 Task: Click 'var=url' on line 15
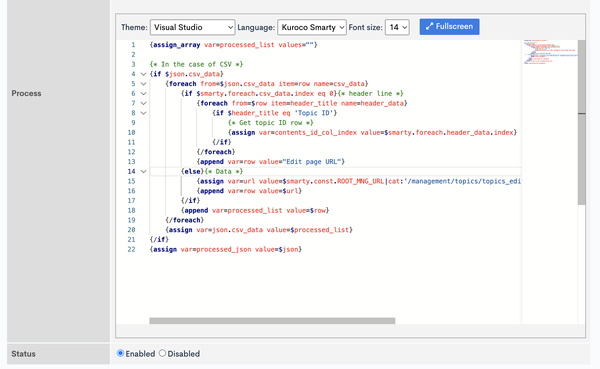click(x=241, y=181)
